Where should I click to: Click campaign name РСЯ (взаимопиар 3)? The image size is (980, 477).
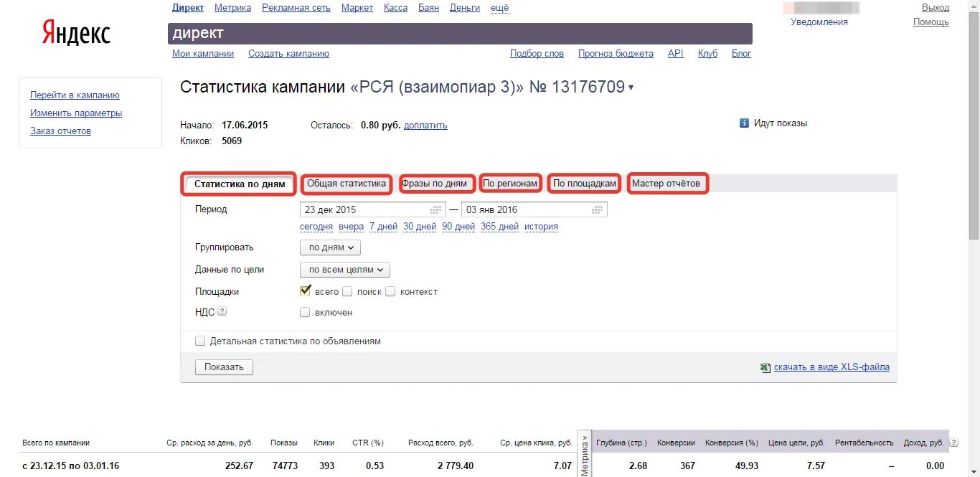click(436, 88)
